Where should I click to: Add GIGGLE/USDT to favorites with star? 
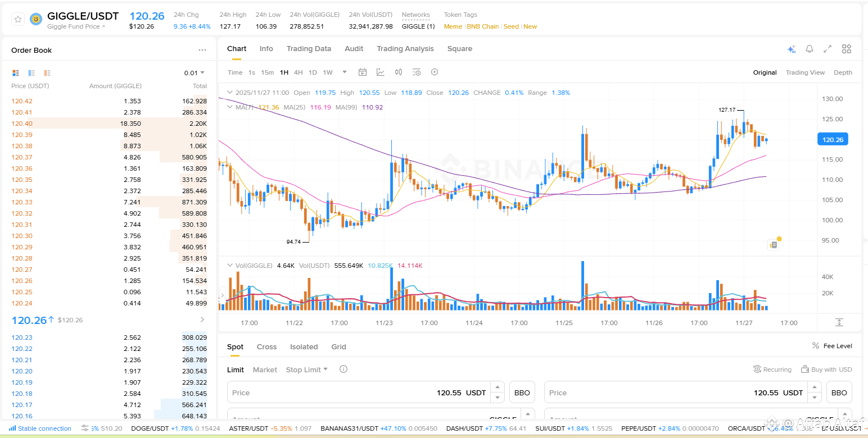[18, 20]
